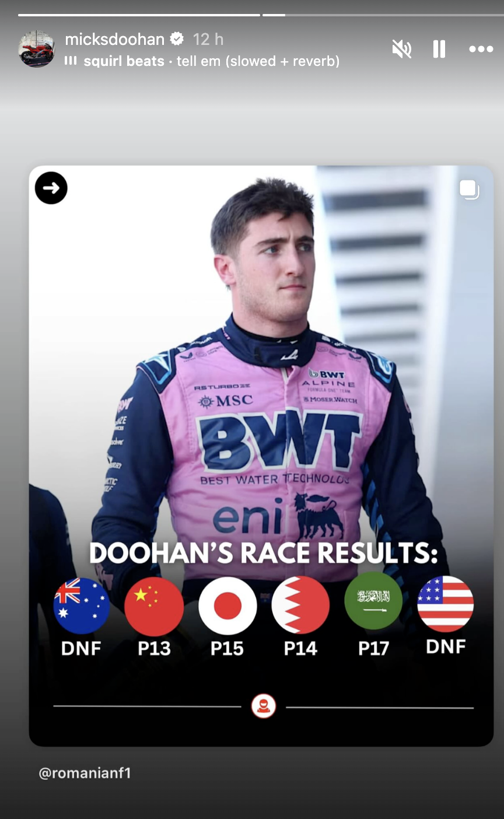Jump to first story progress bar

[x=139, y=15]
